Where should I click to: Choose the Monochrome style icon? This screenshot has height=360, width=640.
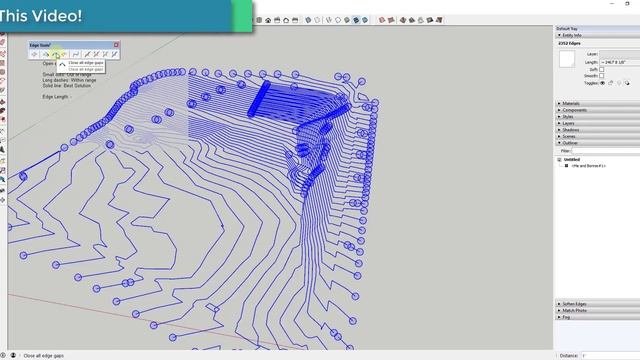(x=365, y=20)
